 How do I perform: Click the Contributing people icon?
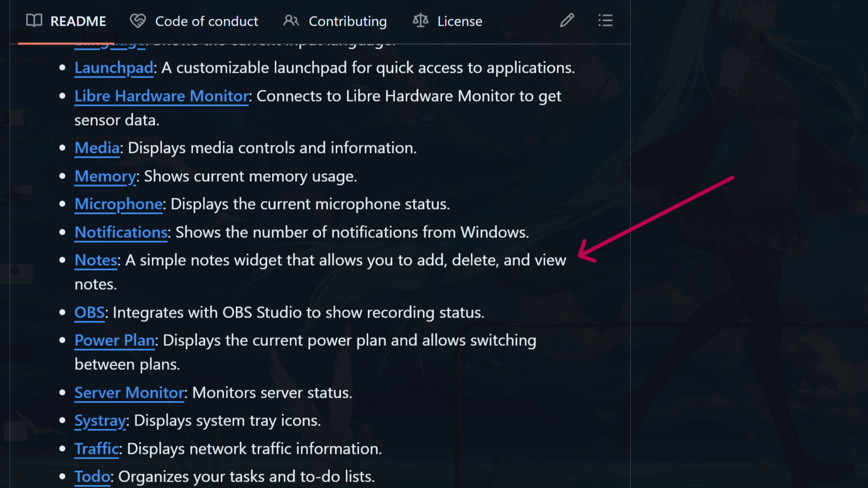pos(291,21)
